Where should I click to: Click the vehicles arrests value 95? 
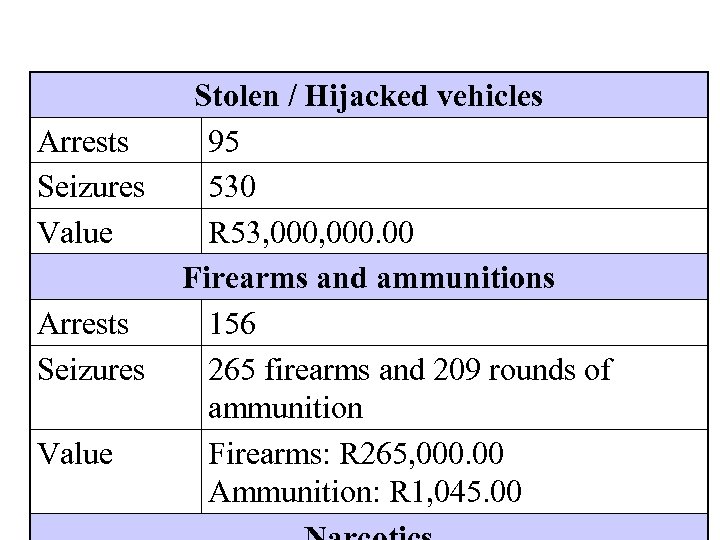224,142
